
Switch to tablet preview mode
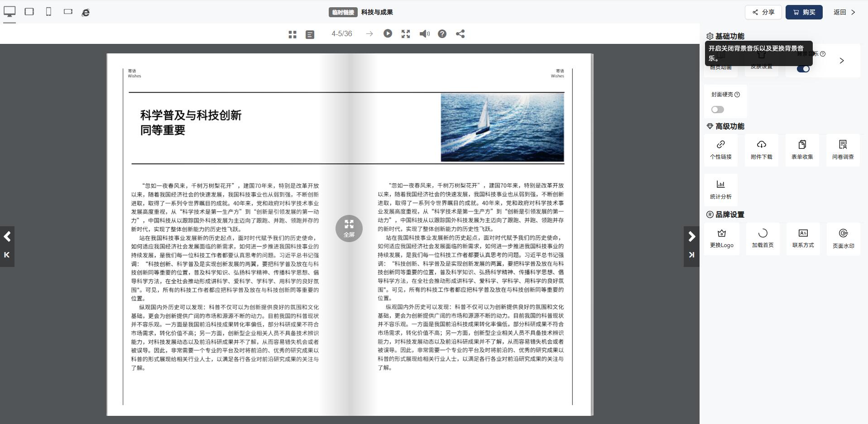coord(29,12)
